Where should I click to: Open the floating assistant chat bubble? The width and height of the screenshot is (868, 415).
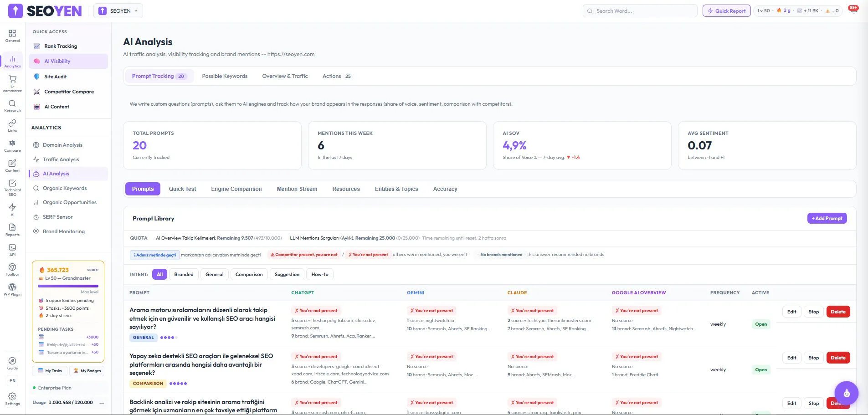[x=847, y=393]
